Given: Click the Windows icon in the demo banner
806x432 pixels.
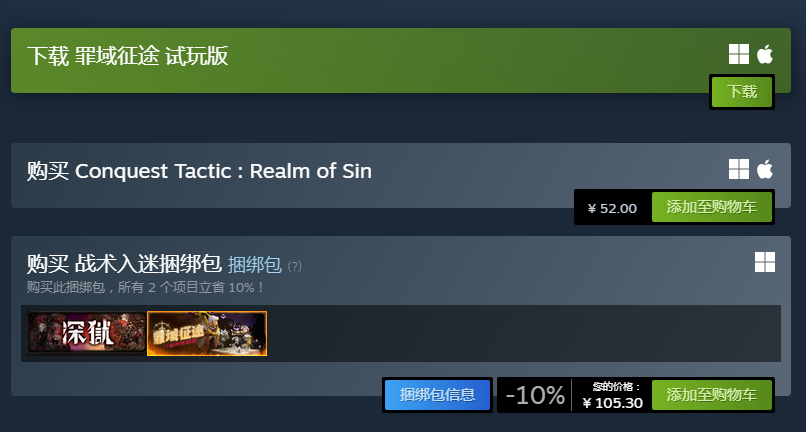Looking at the screenshot, I should [x=739, y=54].
